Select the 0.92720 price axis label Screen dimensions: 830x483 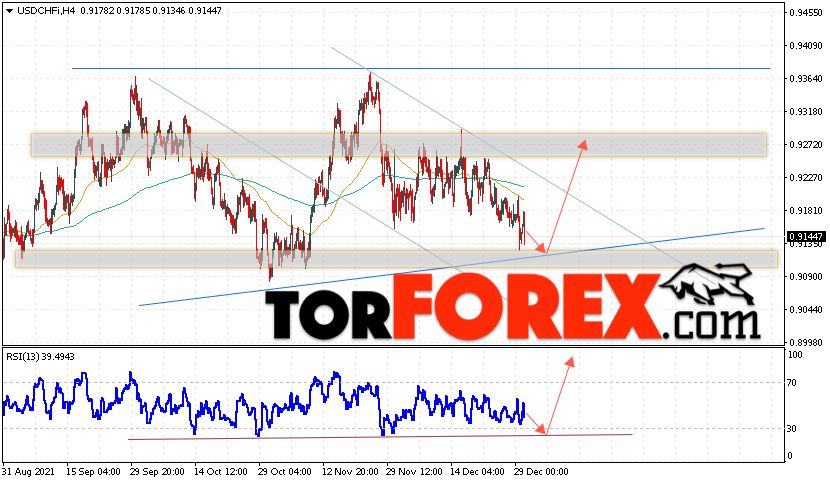click(x=806, y=145)
